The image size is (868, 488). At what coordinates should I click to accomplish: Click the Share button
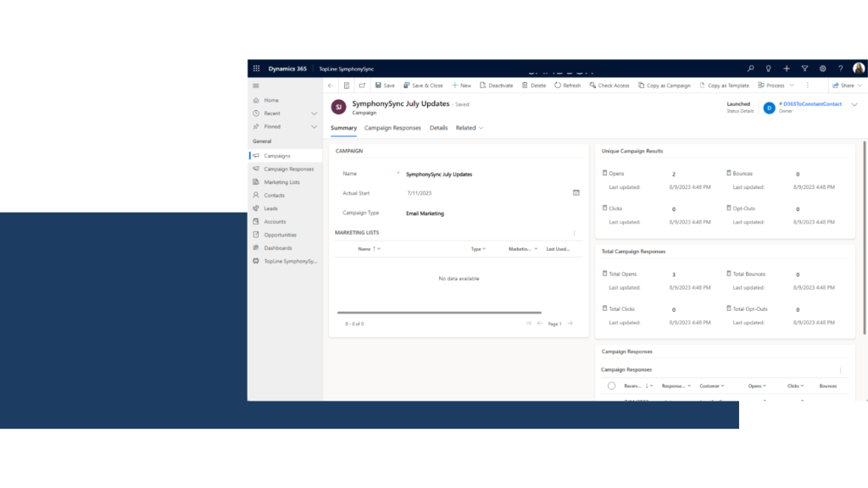tap(843, 86)
